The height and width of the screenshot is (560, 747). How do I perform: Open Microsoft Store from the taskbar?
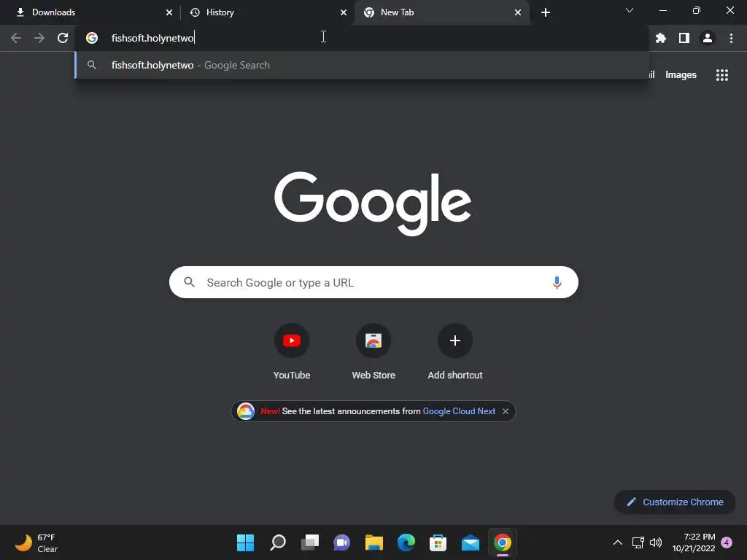tap(438, 542)
